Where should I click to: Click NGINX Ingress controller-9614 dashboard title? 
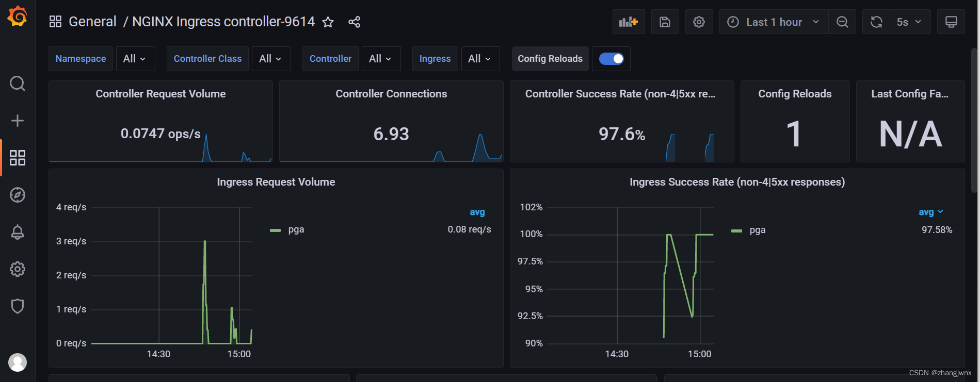tap(223, 22)
